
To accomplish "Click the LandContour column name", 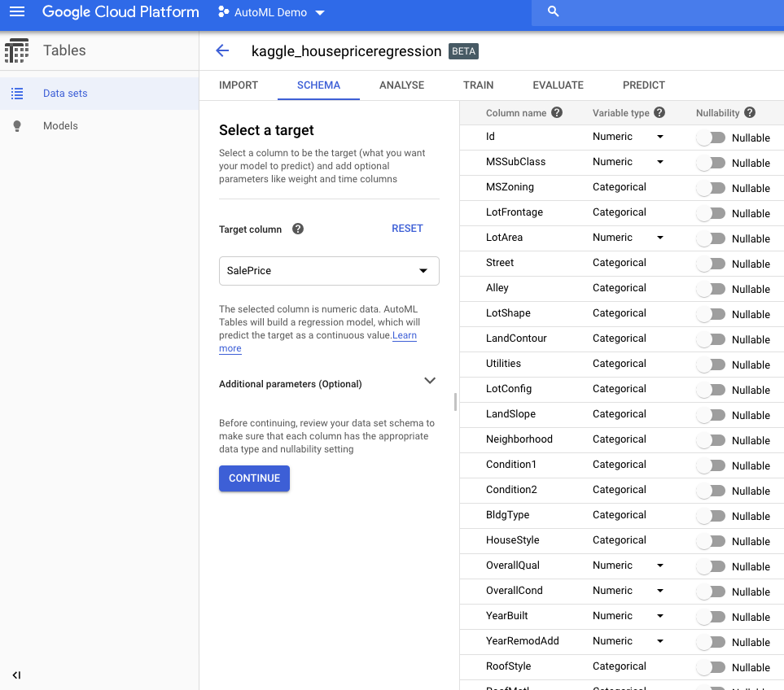I will point(516,338).
